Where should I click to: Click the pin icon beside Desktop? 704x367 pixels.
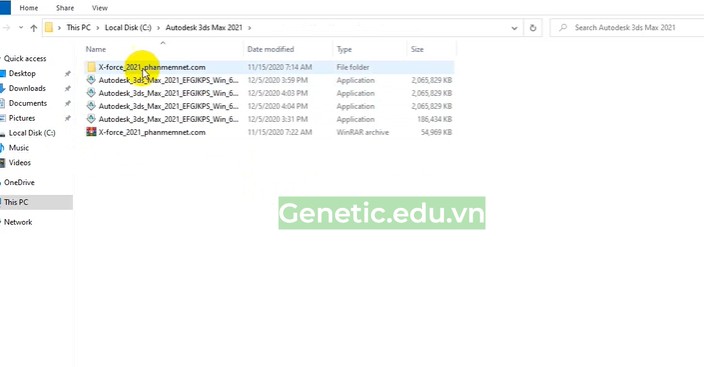click(68, 74)
